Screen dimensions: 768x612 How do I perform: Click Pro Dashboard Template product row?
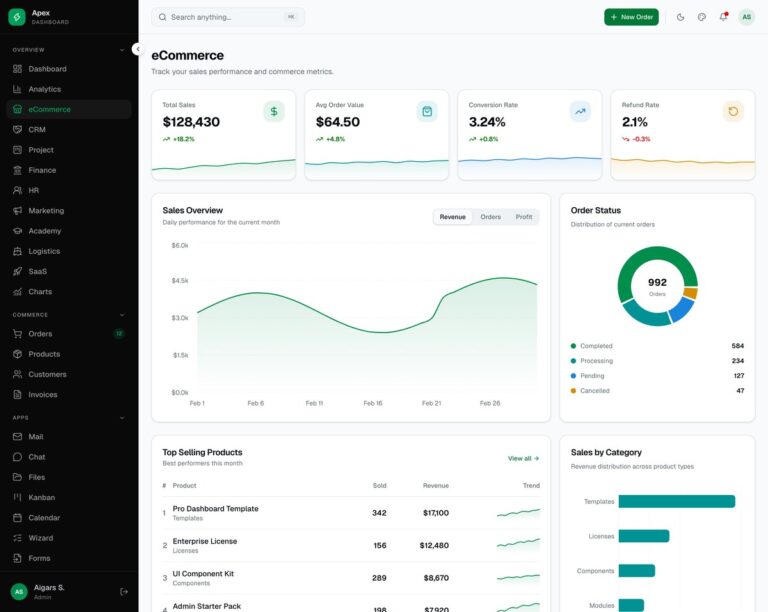pyautogui.click(x=351, y=513)
